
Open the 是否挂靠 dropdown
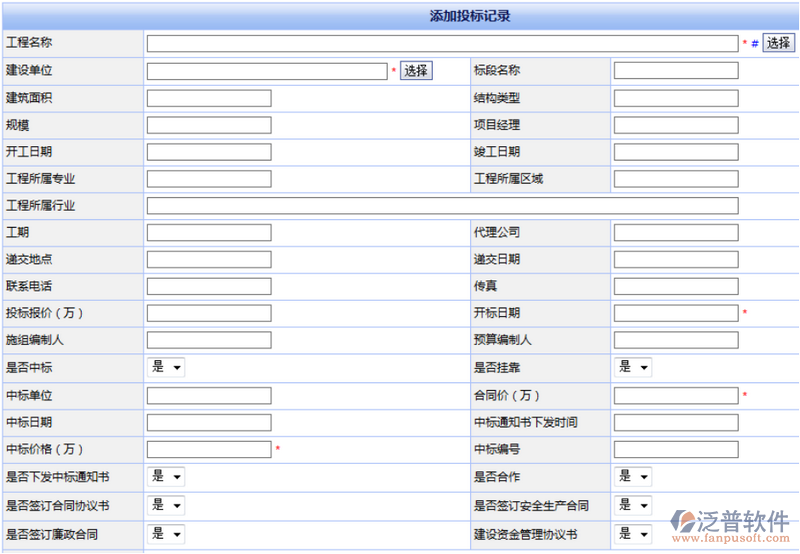633,367
